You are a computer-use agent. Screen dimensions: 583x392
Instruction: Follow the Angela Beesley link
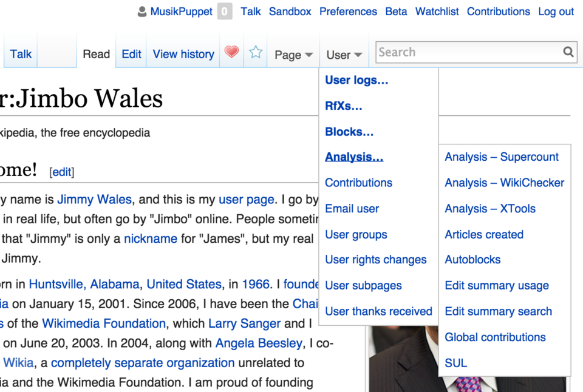[x=259, y=343]
